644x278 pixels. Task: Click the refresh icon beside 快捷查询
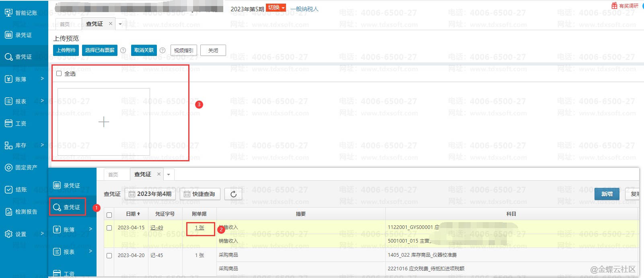coord(233,194)
